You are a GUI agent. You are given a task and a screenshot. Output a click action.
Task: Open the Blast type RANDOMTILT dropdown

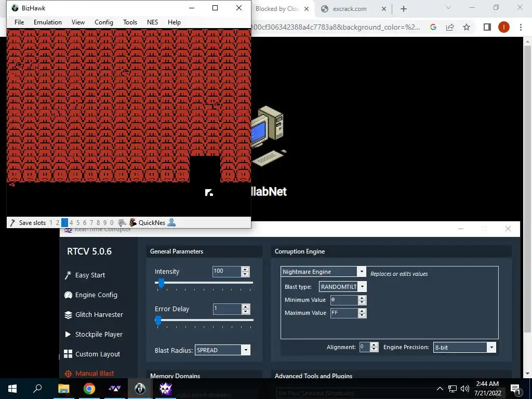[x=343, y=287]
